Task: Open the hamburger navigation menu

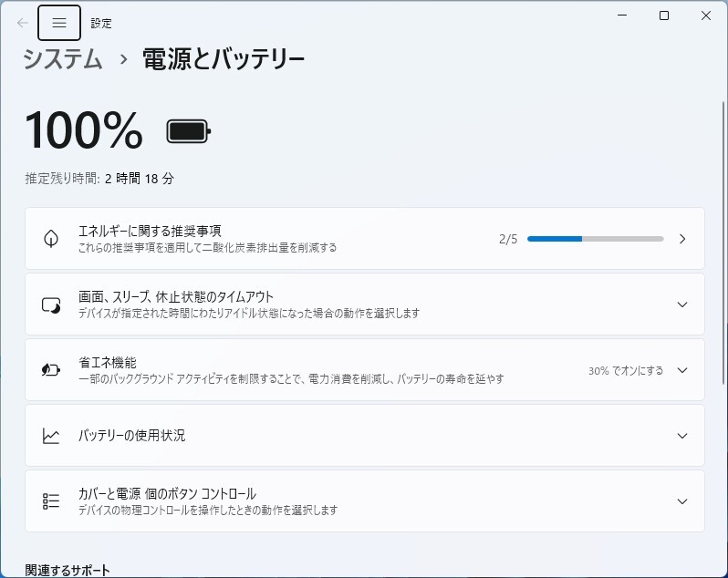Action: point(59,23)
